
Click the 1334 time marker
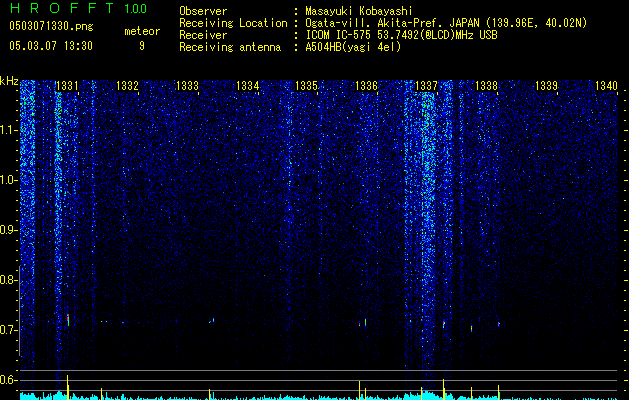point(248,85)
